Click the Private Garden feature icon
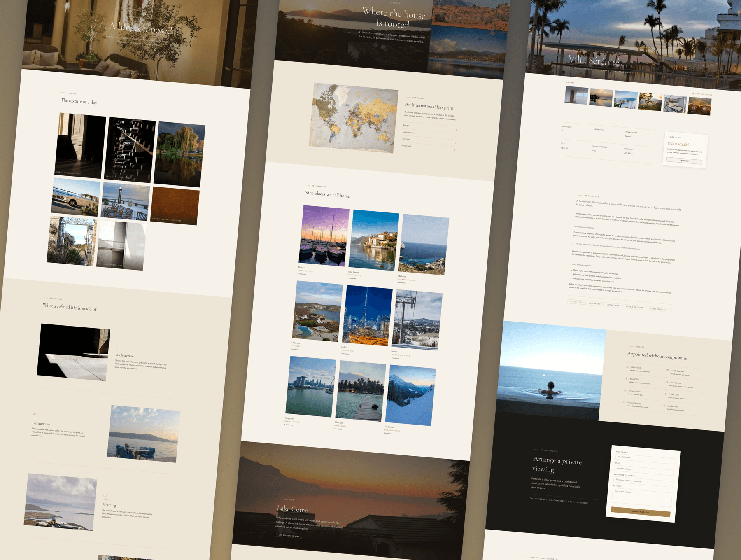The width and height of the screenshot is (741, 560). coord(625,390)
